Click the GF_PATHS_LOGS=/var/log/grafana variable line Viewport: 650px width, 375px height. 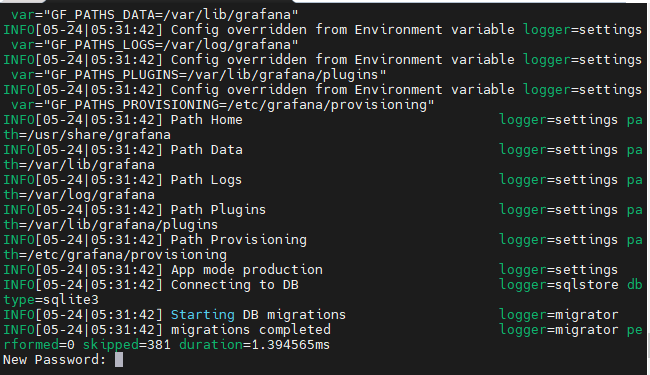[x=155, y=45]
